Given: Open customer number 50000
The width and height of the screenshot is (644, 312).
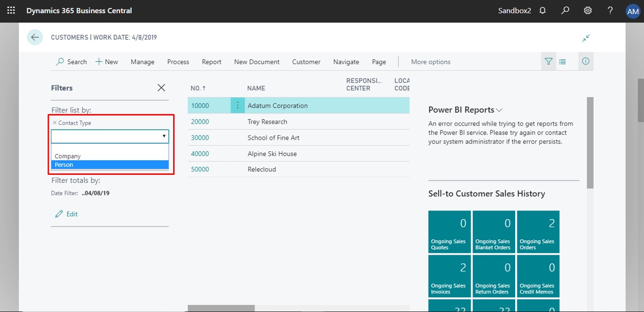Looking at the screenshot, I should coord(200,169).
